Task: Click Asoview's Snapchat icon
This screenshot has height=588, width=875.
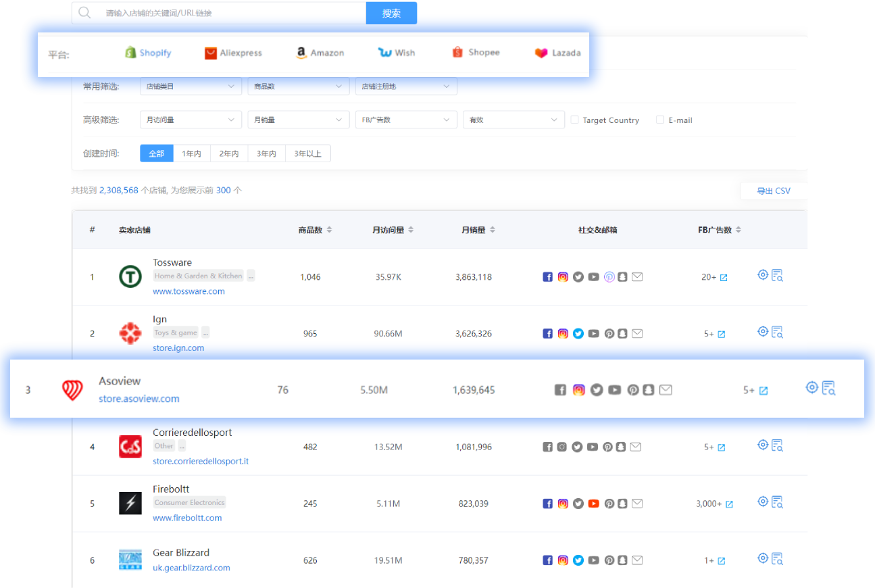Action: click(x=649, y=390)
